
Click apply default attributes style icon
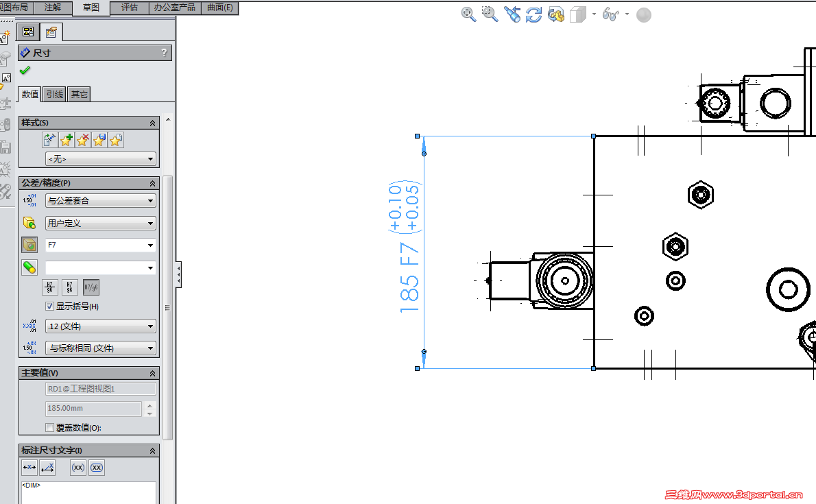pos(49,139)
